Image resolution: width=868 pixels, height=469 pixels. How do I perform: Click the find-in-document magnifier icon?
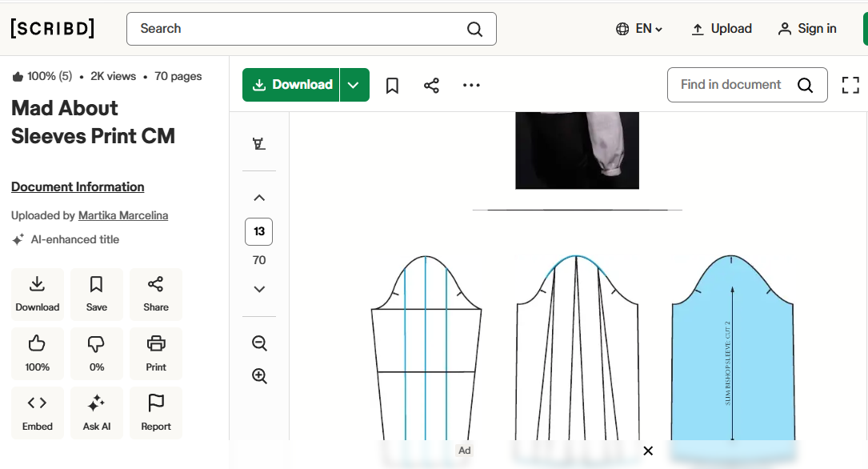(805, 86)
